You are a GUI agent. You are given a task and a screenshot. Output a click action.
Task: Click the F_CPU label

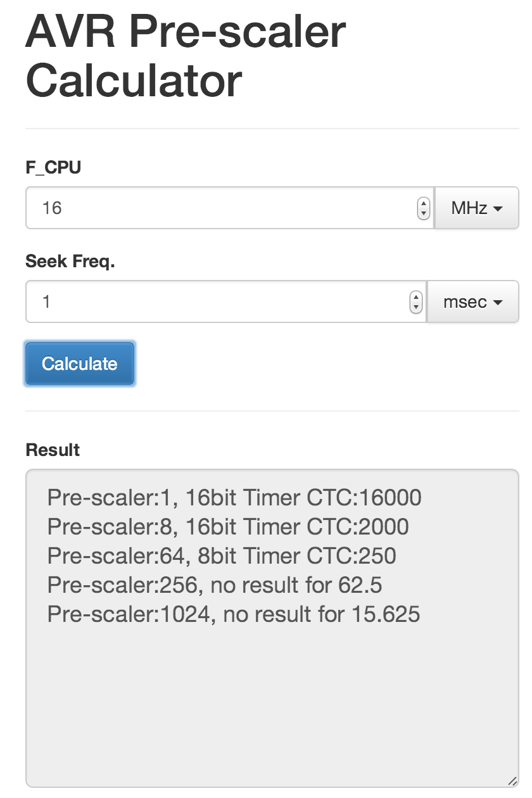point(53,168)
